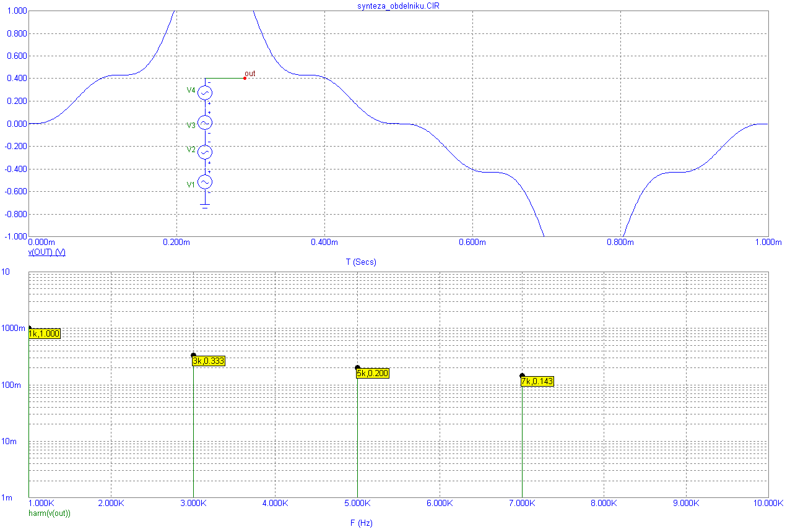Click the 1.000m time axis label
Viewport: 790px width, 532px height.
pyautogui.click(x=768, y=242)
